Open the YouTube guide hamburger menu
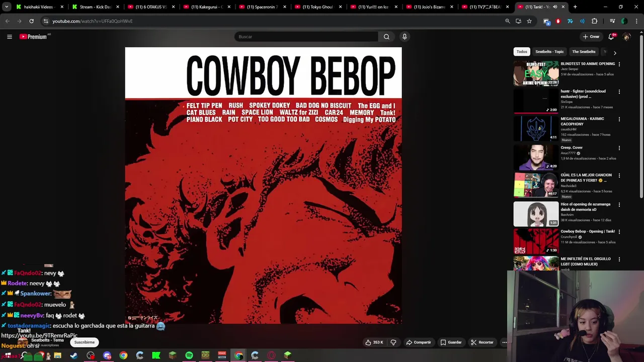The height and width of the screenshot is (362, 644). [x=9, y=37]
